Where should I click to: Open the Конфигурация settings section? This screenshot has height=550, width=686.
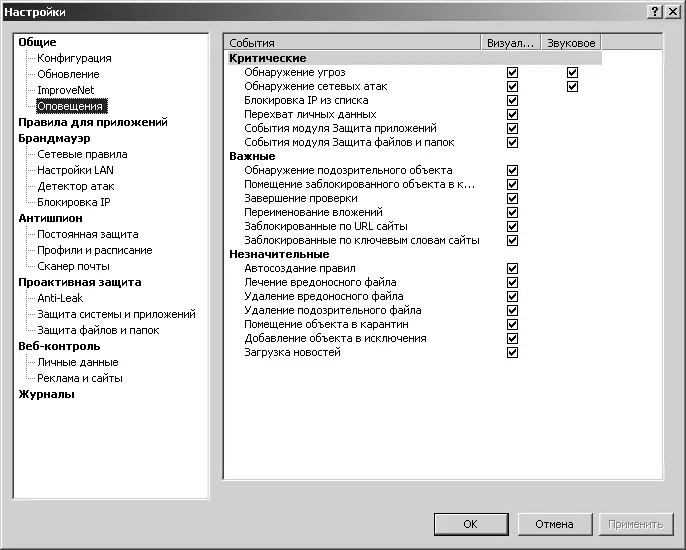tap(74, 58)
